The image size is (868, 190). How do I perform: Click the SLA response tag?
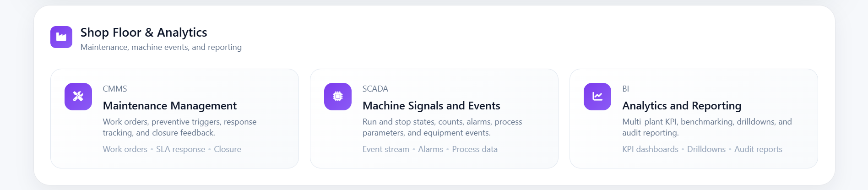180,149
